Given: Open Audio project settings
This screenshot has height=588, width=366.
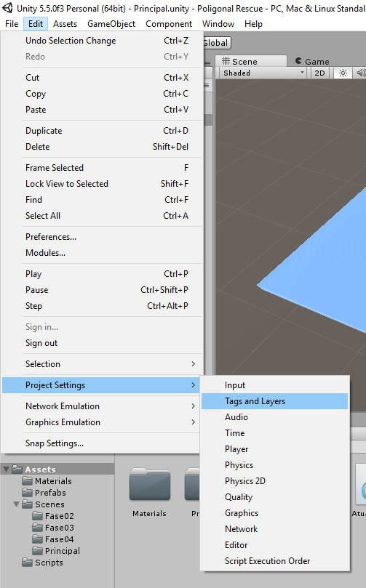Looking at the screenshot, I should pos(275,417).
